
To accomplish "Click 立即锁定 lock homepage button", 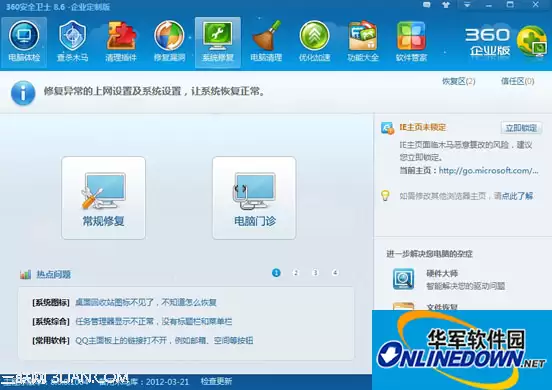I will click(521, 128).
